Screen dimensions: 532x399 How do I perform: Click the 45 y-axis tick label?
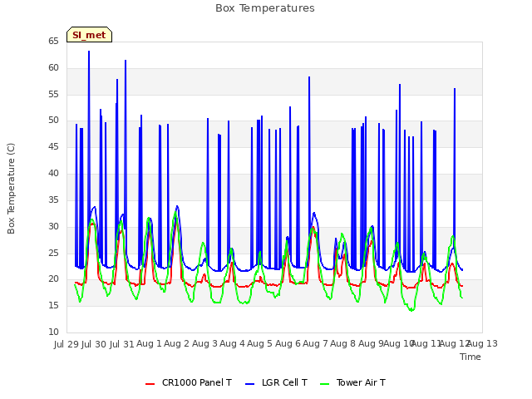[x=53, y=146]
